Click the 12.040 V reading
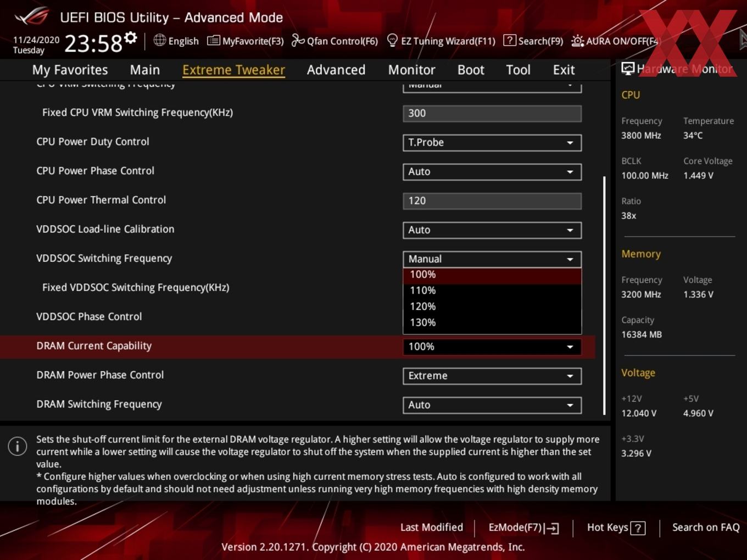The width and height of the screenshot is (747, 560). point(639,413)
